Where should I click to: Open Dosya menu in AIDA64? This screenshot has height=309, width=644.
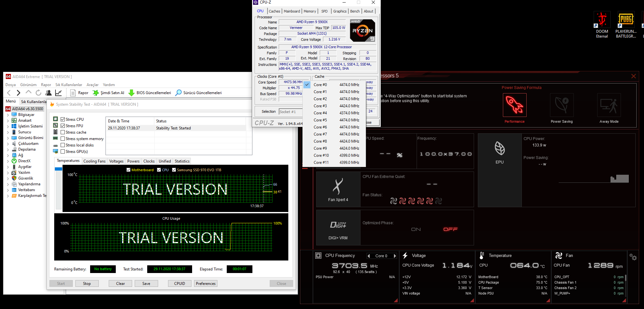(x=11, y=85)
